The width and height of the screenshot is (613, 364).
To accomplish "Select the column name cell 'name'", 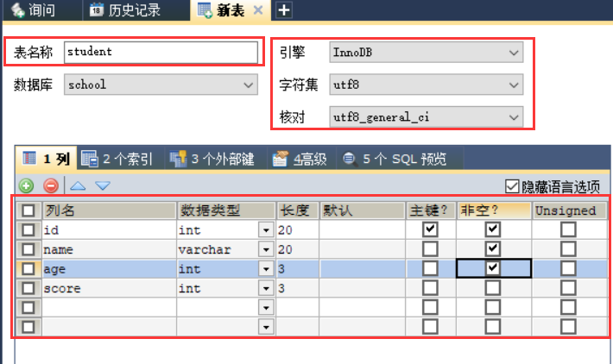I will pos(109,249).
